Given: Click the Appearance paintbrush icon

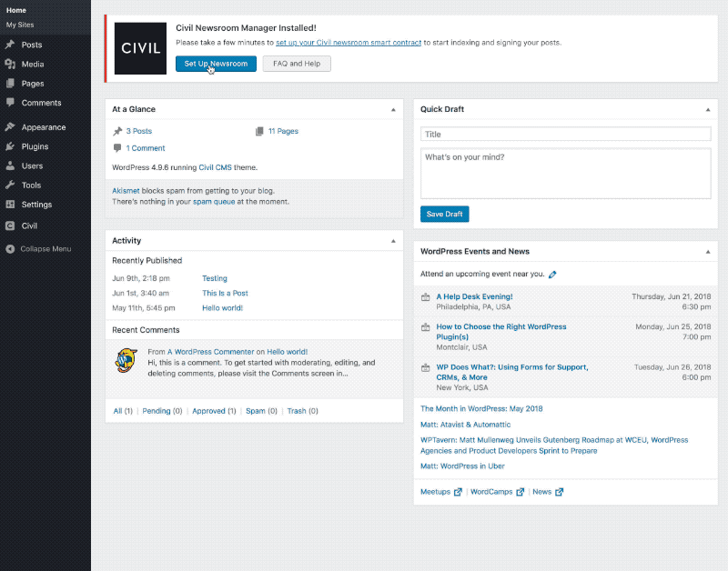Looking at the screenshot, I should (10, 126).
